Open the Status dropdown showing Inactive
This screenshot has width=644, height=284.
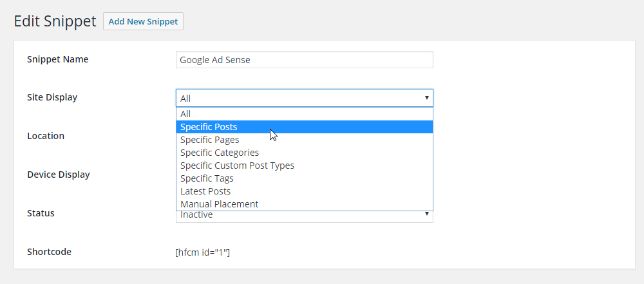click(x=305, y=216)
